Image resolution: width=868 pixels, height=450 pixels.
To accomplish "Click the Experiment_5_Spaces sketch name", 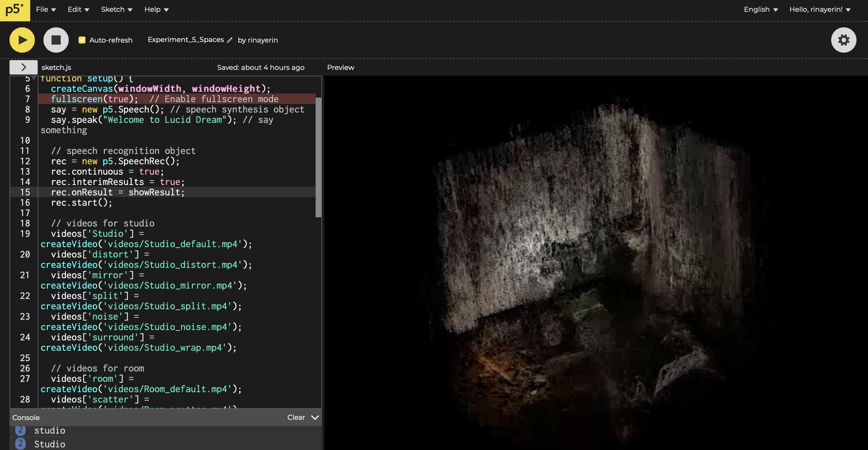I will [186, 40].
